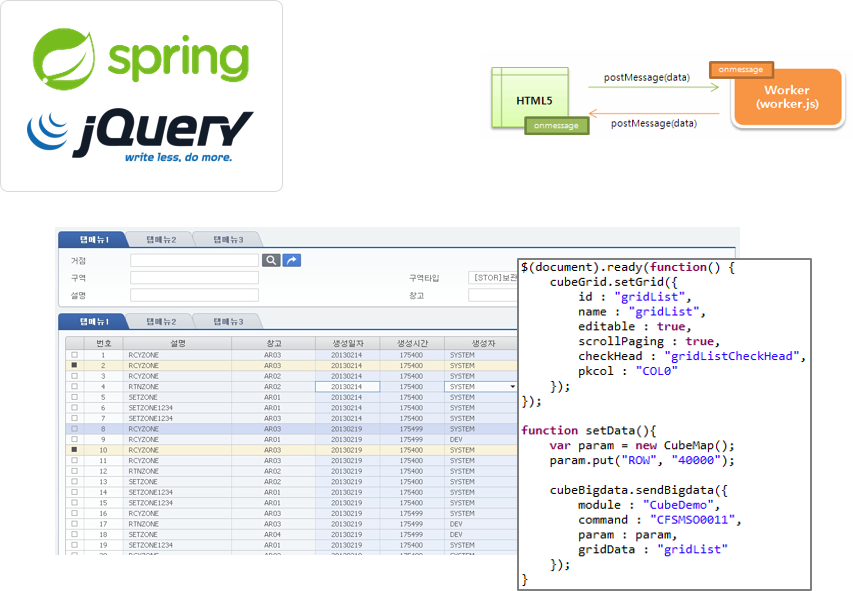Screen dimensions: 853x591
Task: Click the blue arrow icon next to search
Action: pyautogui.click(x=292, y=260)
